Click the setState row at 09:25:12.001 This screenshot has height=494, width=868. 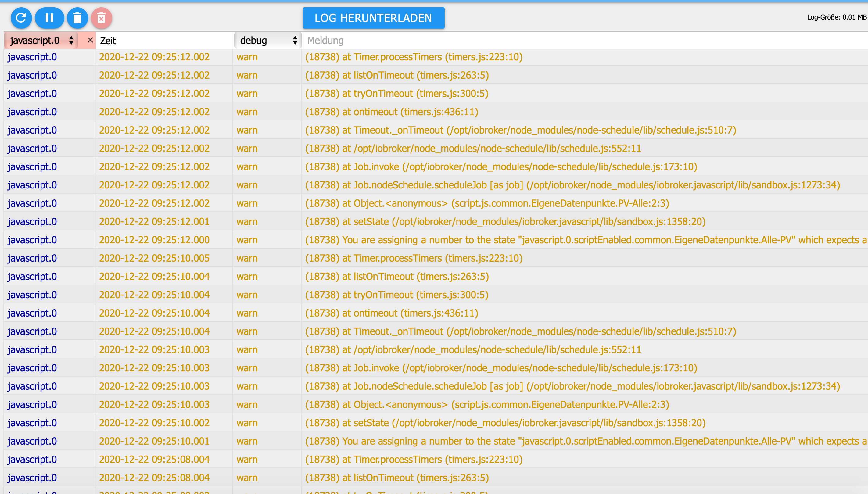(505, 222)
